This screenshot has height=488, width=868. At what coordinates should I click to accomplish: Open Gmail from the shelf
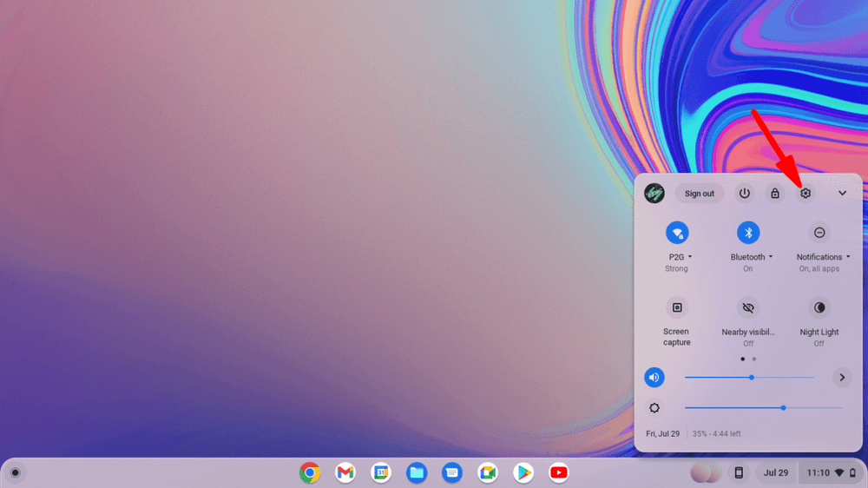[345, 472]
